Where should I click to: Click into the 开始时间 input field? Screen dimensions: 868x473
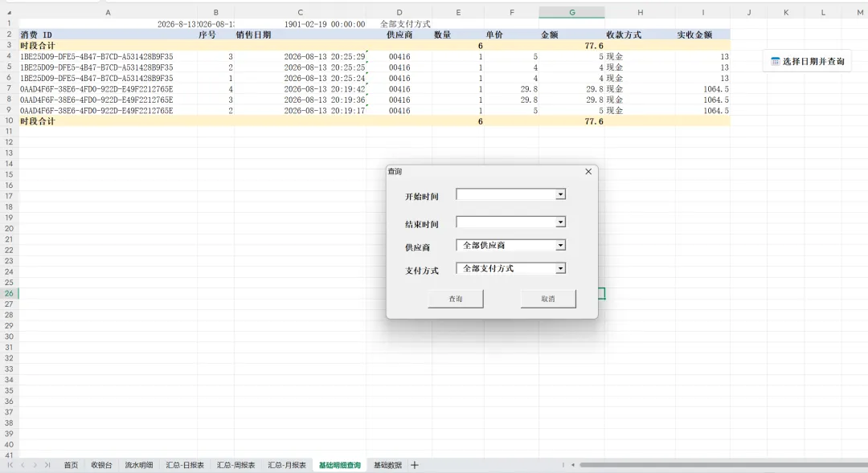506,194
